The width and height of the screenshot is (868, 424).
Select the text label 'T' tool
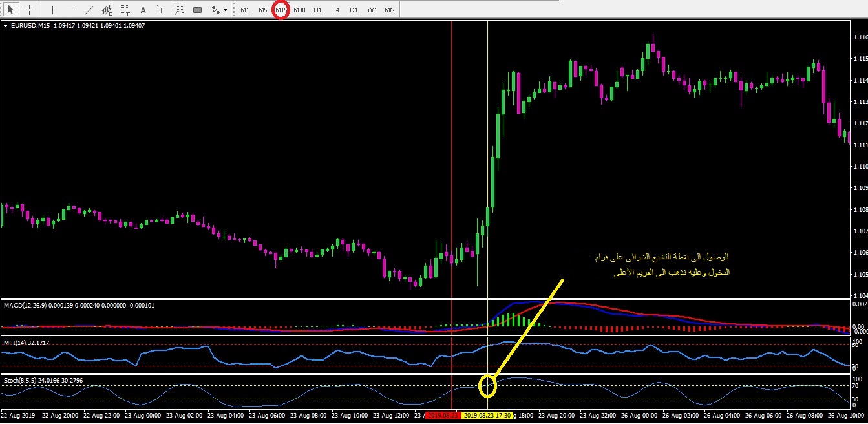tap(161, 10)
